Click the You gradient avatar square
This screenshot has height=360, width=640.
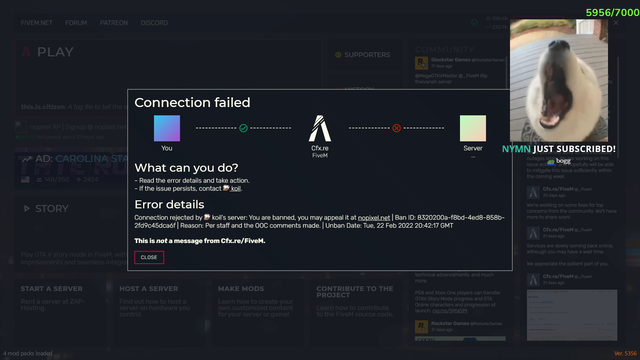coord(167,128)
